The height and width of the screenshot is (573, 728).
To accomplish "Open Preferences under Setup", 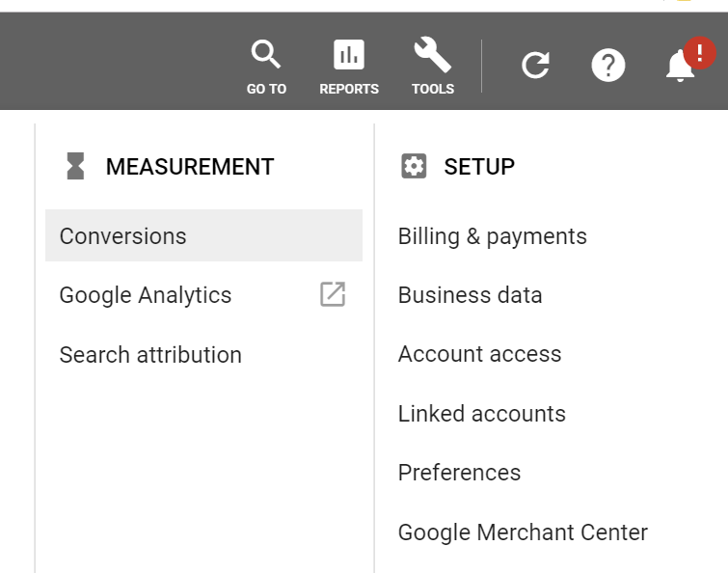I will pos(459,473).
